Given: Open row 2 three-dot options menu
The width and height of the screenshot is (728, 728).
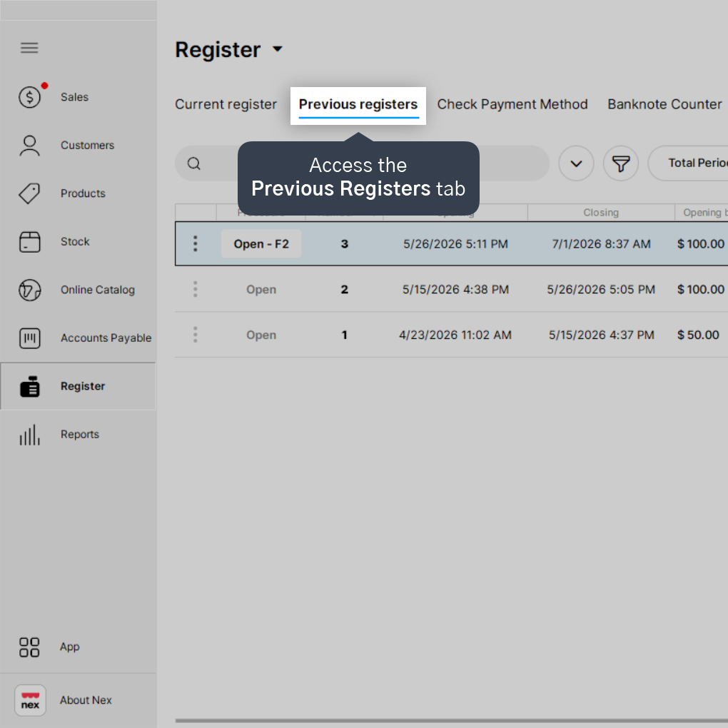Looking at the screenshot, I should point(196,289).
